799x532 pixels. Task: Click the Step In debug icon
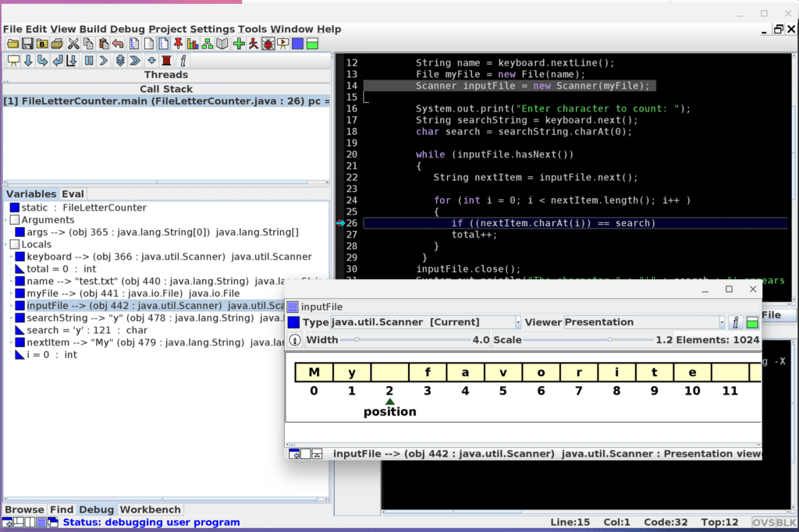43,61
